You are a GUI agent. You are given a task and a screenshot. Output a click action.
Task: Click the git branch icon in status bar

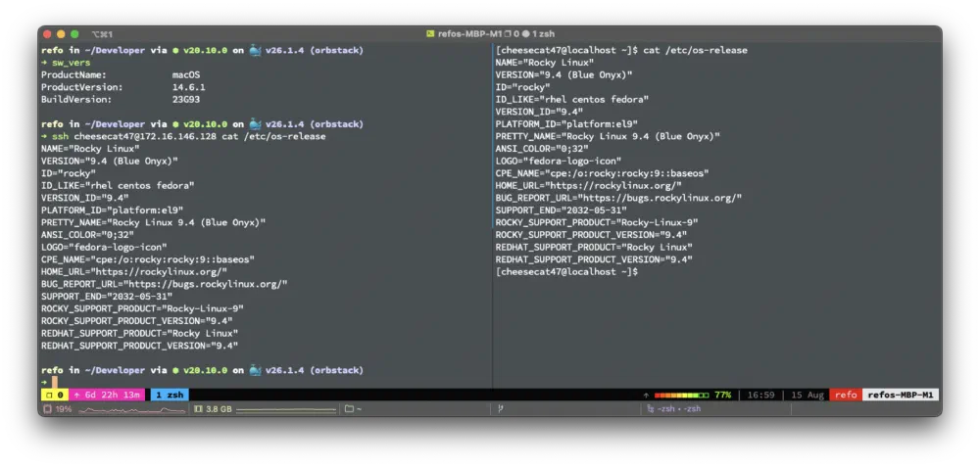501,409
